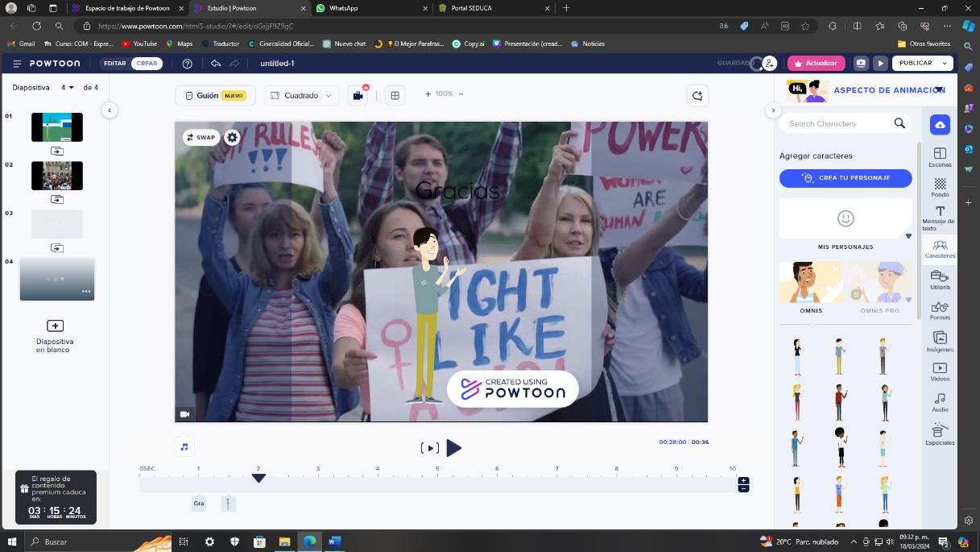The height and width of the screenshot is (552, 980).
Task: Open the Imágenes panel
Action: (x=940, y=342)
